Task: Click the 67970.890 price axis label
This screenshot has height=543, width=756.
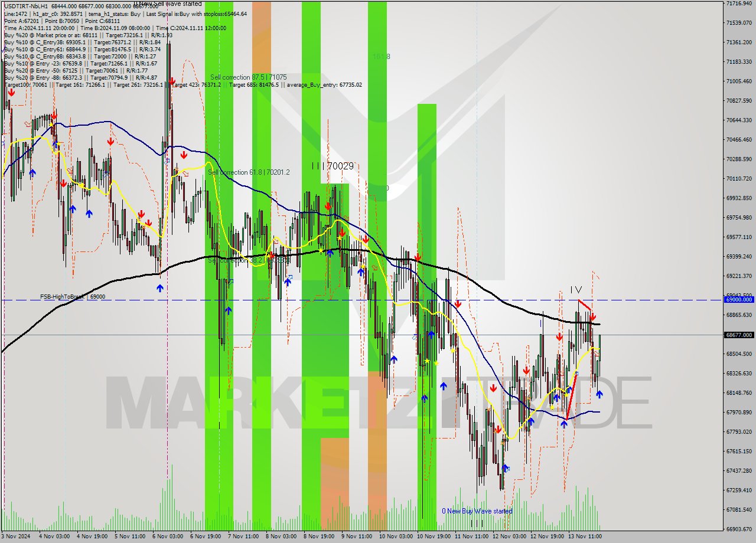Action: [739, 413]
